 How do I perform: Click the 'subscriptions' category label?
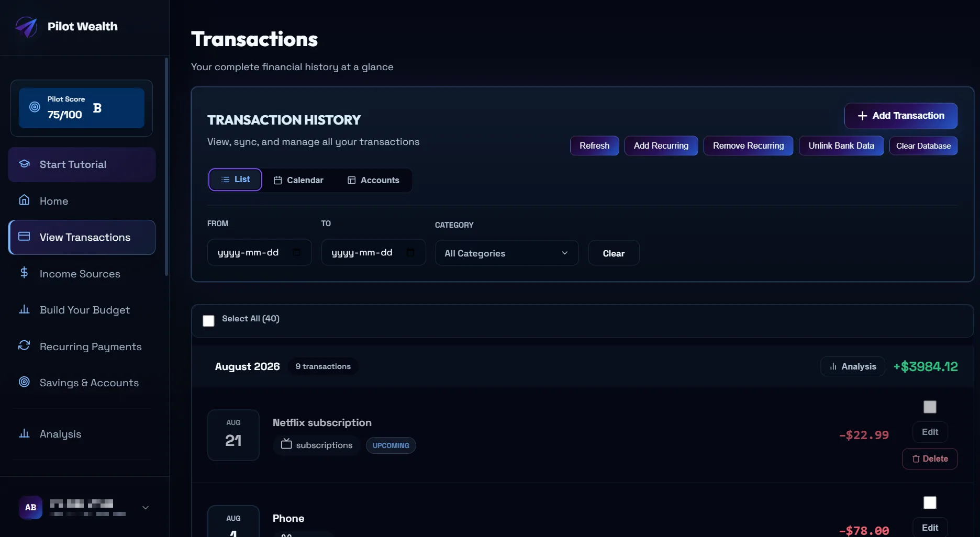[324, 445]
